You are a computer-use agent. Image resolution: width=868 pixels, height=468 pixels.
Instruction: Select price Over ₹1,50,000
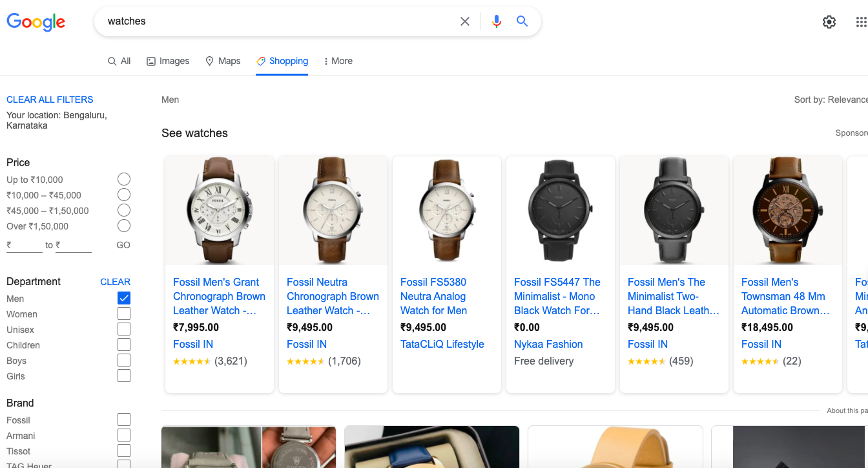tap(124, 226)
